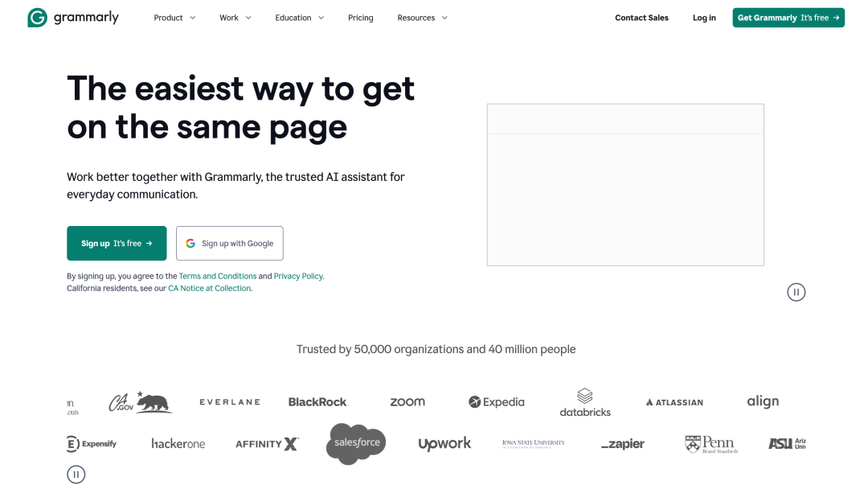Click the "The easiest way to get" headline

241,88
